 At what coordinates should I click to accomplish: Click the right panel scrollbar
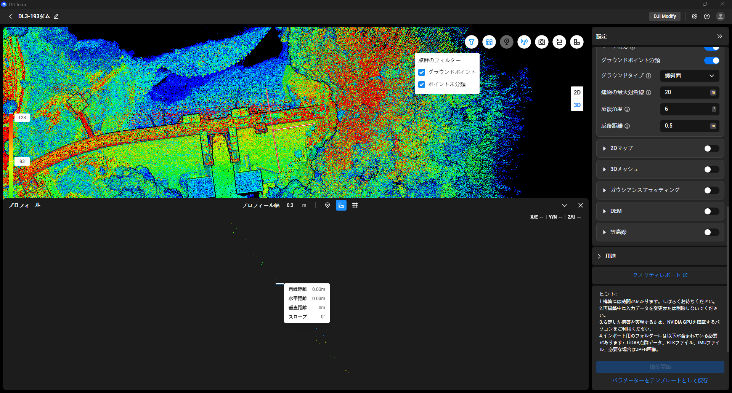click(729, 278)
